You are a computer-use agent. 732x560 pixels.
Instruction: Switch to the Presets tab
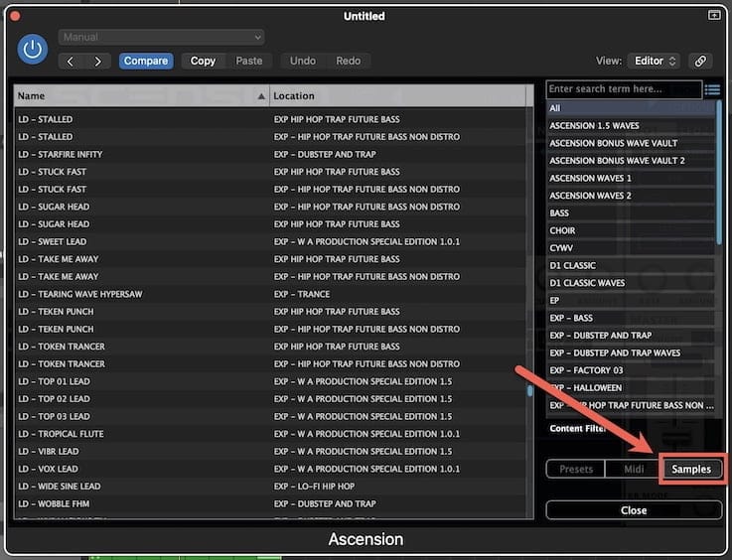pos(576,469)
